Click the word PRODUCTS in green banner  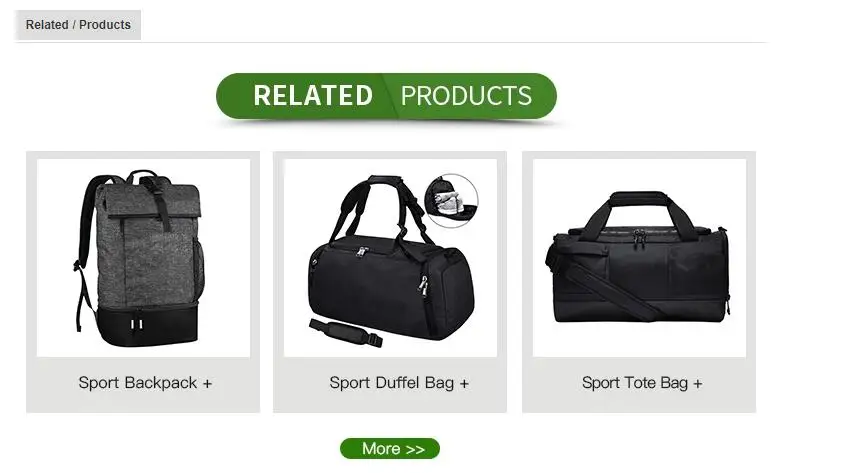tap(466, 96)
